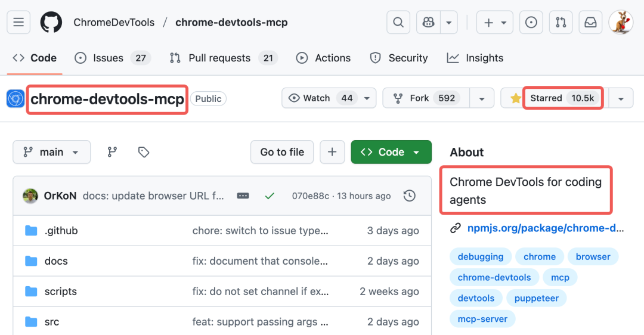Screen dimensions: 644x335
Task: Select the mcp topic tag
Action: tap(560, 278)
